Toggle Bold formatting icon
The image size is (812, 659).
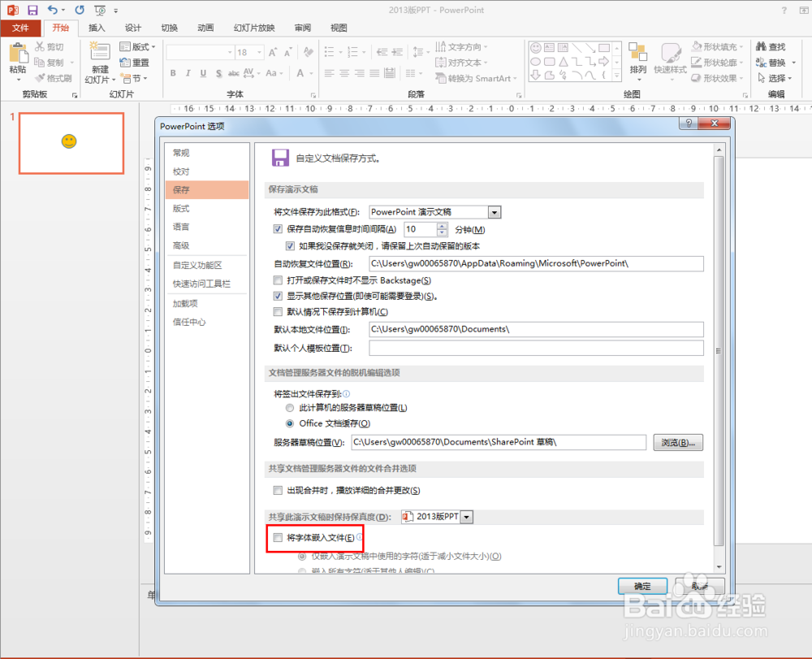[173, 74]
